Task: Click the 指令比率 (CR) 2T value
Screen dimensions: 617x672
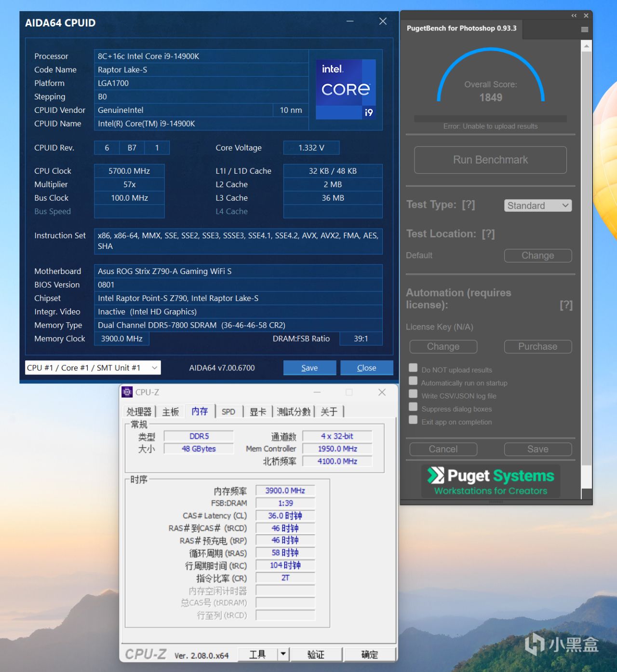Action: tap(285, 577)
